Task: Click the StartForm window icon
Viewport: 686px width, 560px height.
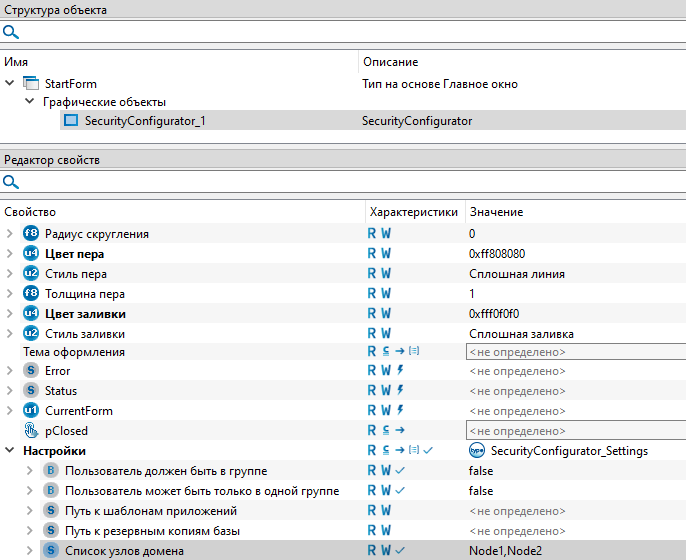Action: pyautogui.click(x=30, y=83)
